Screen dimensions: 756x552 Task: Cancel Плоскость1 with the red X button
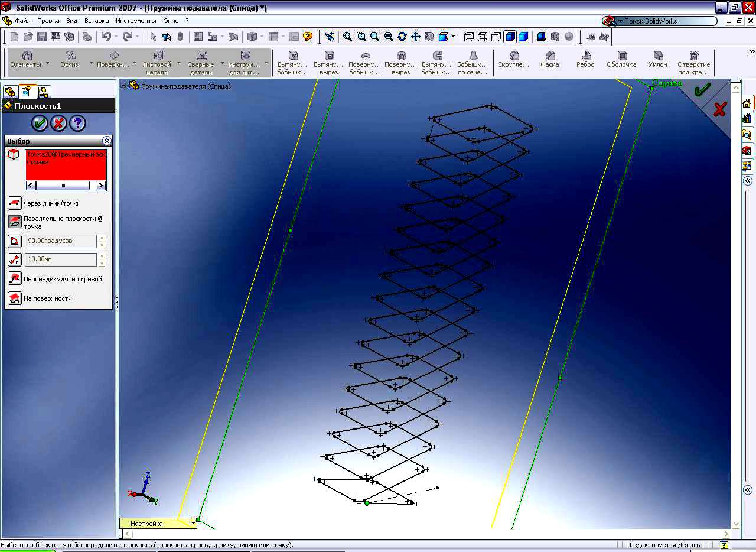[x=58, y=123]
